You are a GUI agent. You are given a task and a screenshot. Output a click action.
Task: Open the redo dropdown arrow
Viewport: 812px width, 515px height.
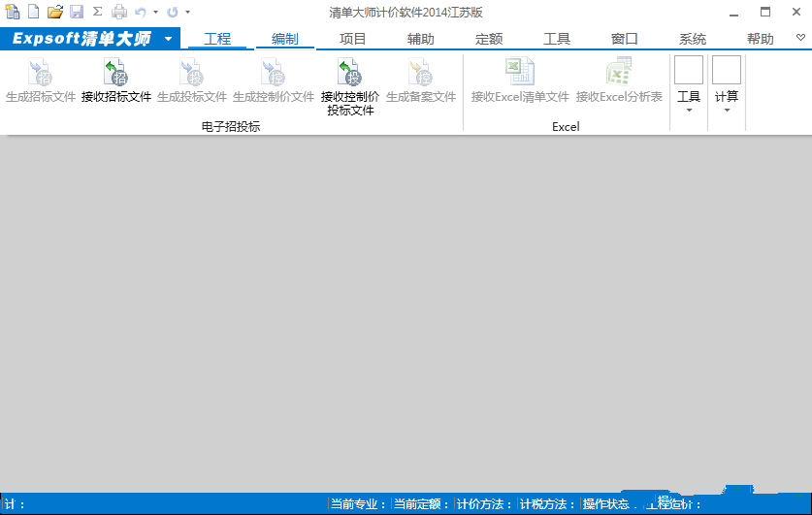pos(187,12)
